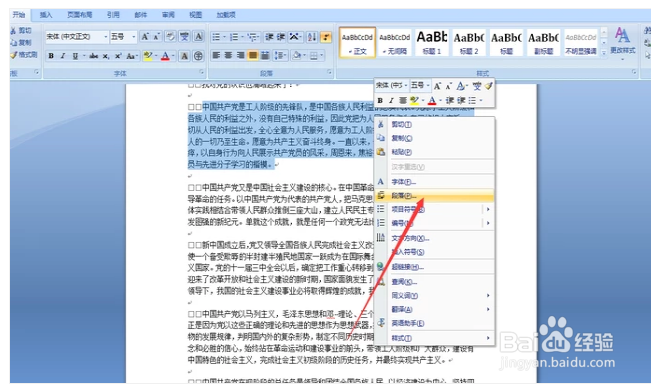
Task: Click the ribbon Align Right button
Action: pos(240,55)
